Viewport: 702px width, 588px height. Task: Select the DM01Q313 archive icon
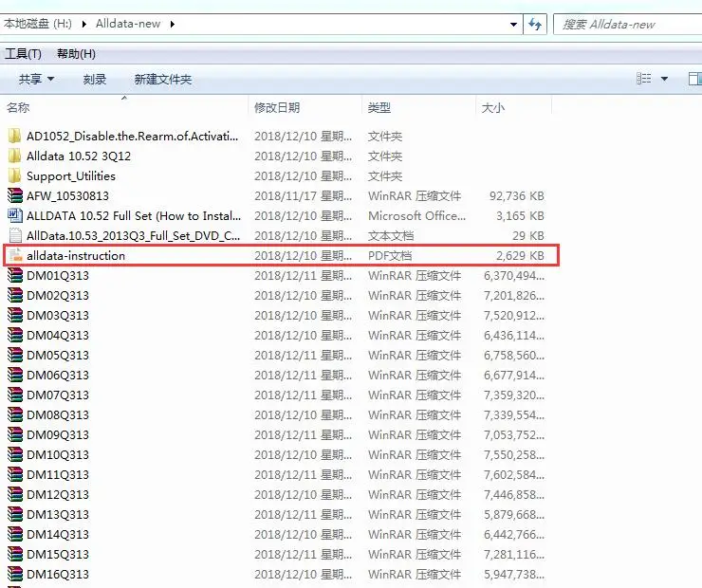pos(15,275)
